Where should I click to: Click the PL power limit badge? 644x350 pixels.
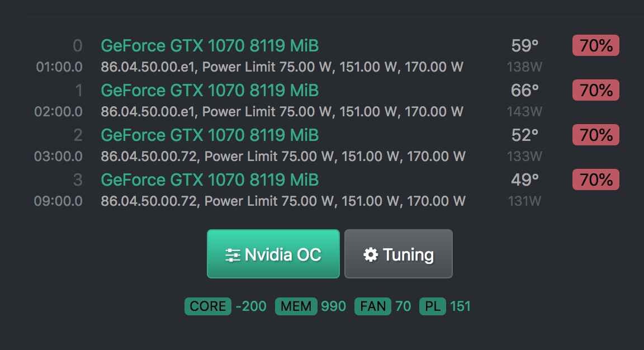[x=432, y=306]
